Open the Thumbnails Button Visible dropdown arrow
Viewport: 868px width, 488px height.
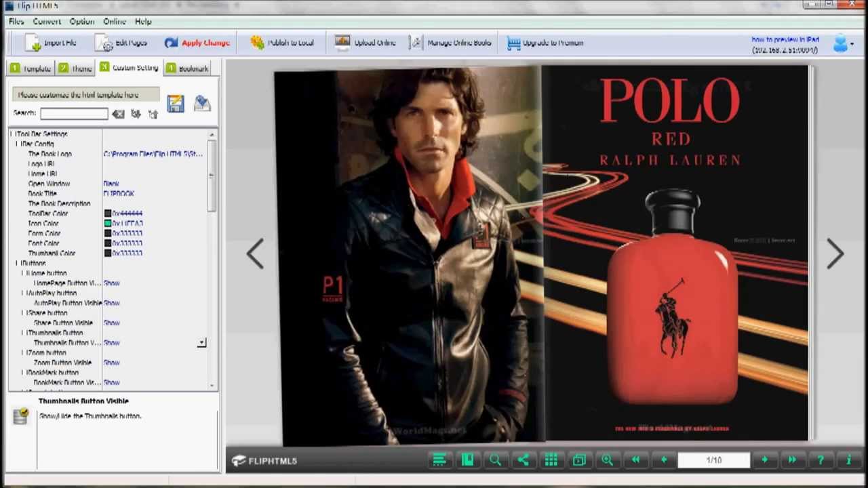(201, 343)
